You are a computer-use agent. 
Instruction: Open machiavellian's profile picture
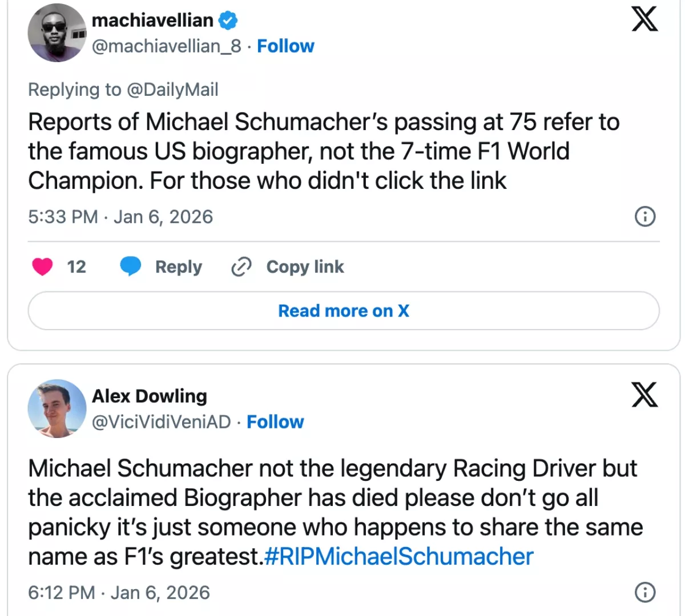(57, 33)
